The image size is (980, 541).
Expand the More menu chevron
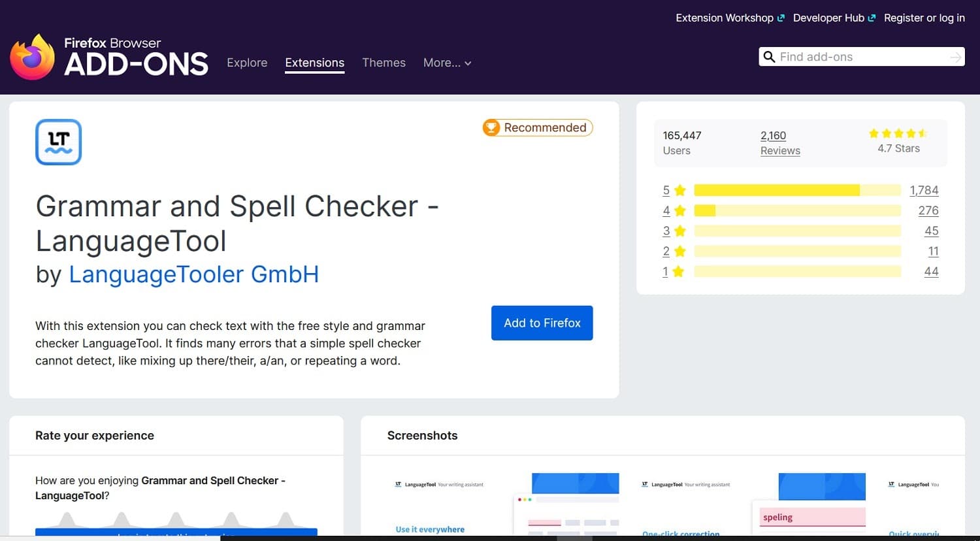pos(466,64)
